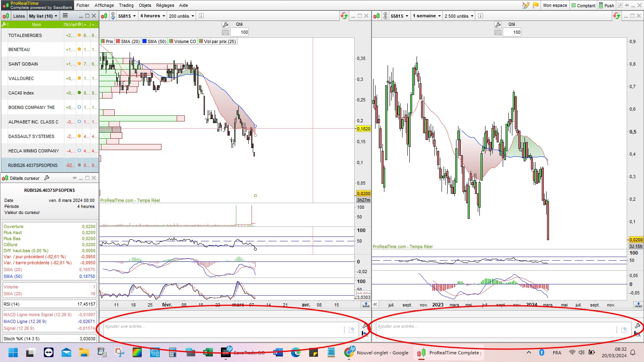The width and height of the screenshot is (644, 362).
Task: Expand the right chart 5581S ticker dropdown
Action: pyautogui.click(x=399, y=16)
